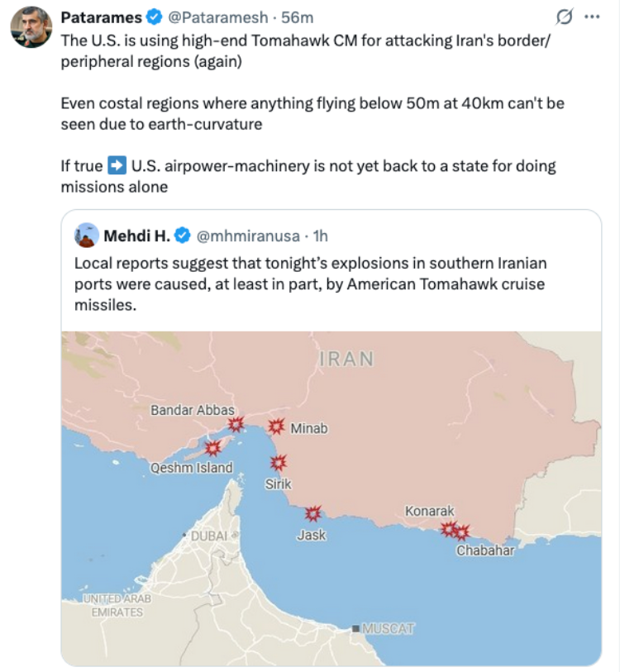Open the Iran map image

331,498
